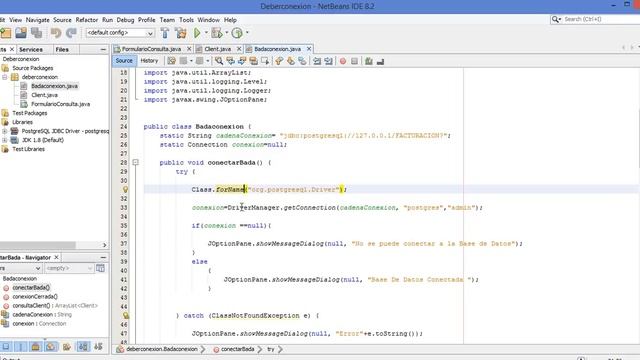Click the lightbulb hint on line 31
640x360 pixels.
(125, 189)
